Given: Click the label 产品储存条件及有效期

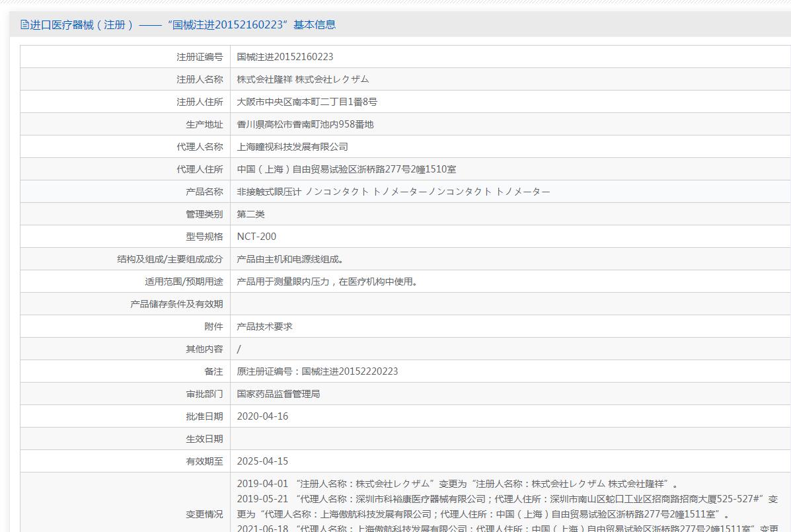Looking at the screenshot, I should point(176,304).
